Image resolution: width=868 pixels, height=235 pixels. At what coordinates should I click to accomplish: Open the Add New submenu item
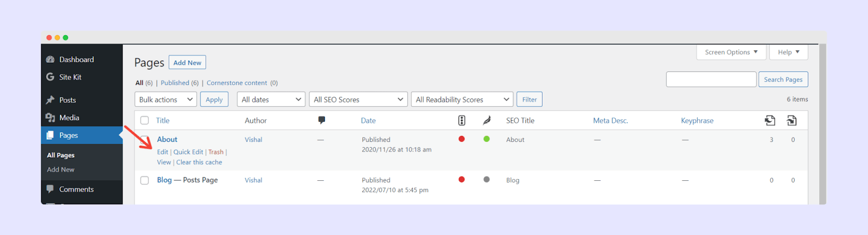61,169
